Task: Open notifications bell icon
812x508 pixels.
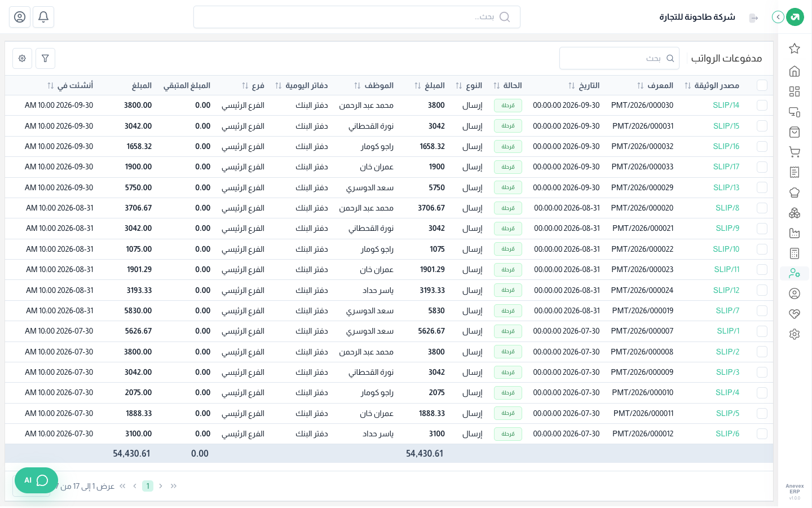Action: coord(43,17)
